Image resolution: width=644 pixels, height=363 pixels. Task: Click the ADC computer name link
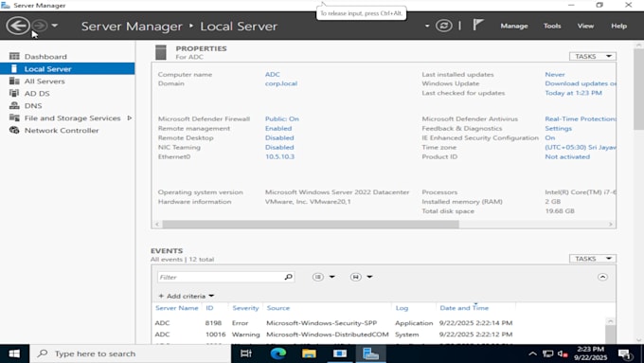(x=273, y=75)
